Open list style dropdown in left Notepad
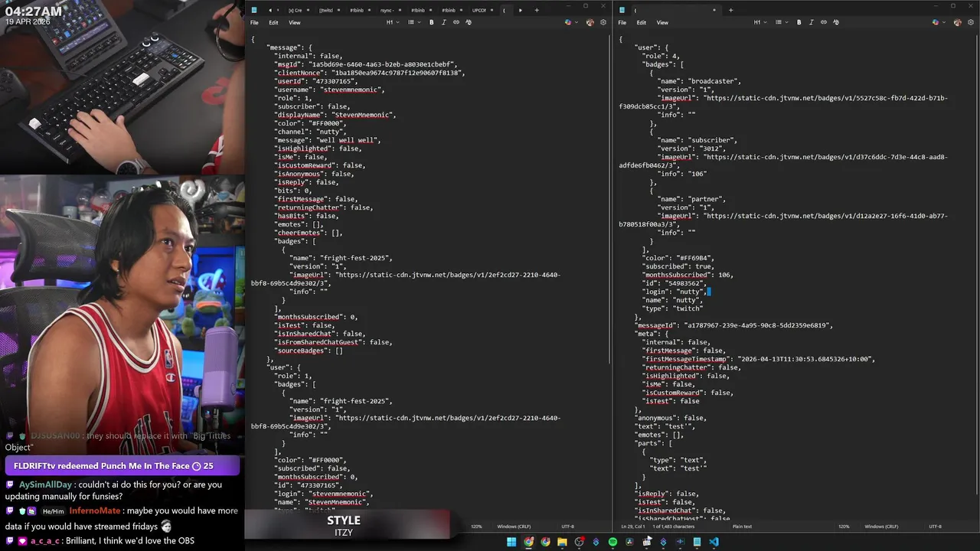980x551 pixels. click(413, 22)
